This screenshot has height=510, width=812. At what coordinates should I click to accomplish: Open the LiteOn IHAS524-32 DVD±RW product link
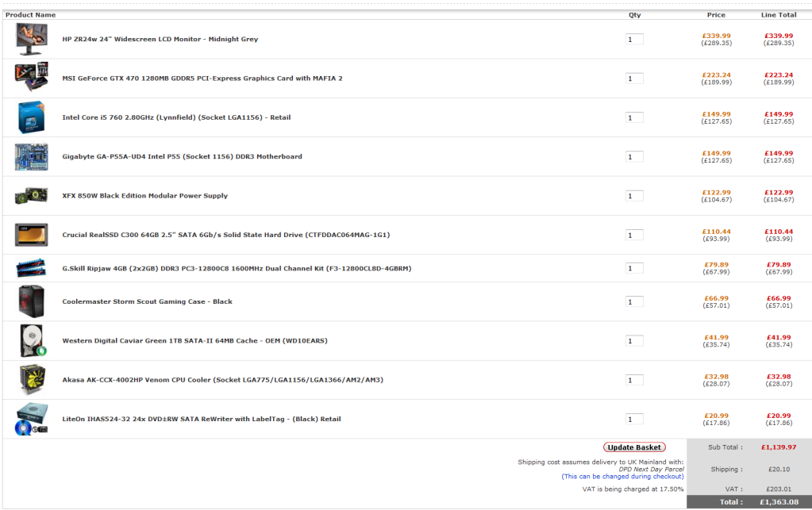pos(202,419)
